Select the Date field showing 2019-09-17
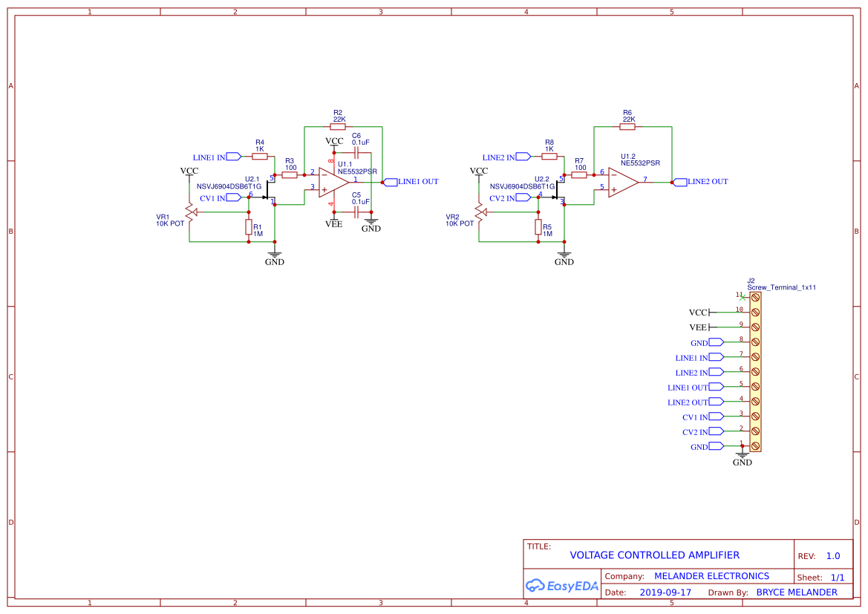Viewport: 868px width, 614px height. [665, 592]
